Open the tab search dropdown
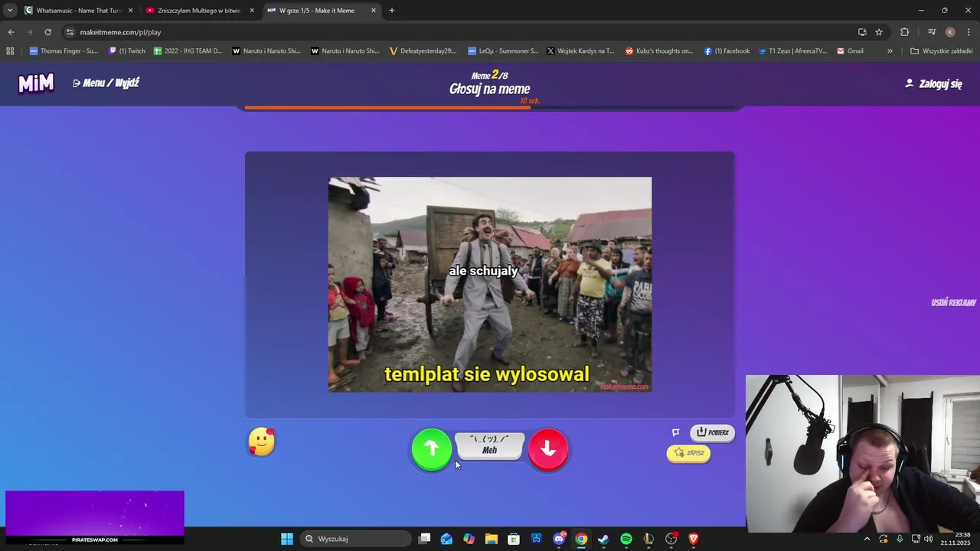Screen dimensions: 980x551 [x=9, y=11]
